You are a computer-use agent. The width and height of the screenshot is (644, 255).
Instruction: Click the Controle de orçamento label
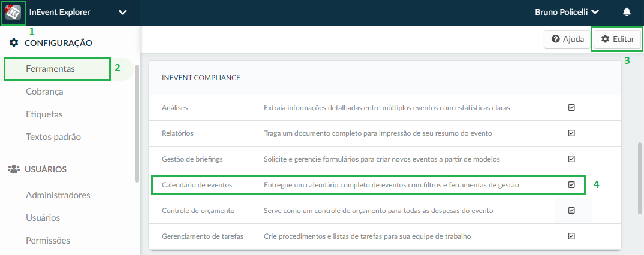(x=198, y=211)
